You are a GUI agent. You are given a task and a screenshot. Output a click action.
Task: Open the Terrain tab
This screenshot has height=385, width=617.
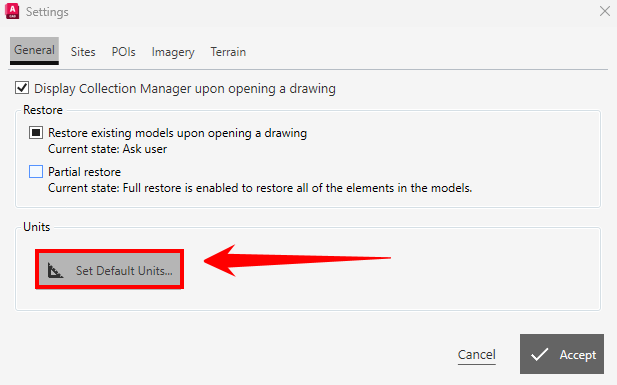pos(228,52)
